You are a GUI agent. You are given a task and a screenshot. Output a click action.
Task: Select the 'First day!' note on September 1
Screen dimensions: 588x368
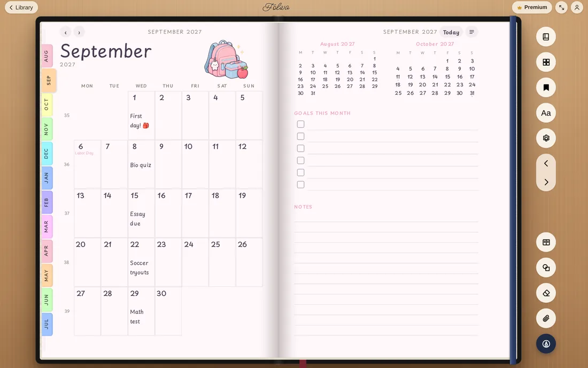tap(140, 121)
